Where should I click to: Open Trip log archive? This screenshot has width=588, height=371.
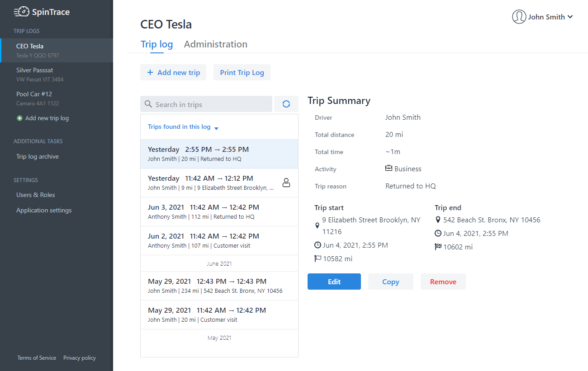[38, 156]
